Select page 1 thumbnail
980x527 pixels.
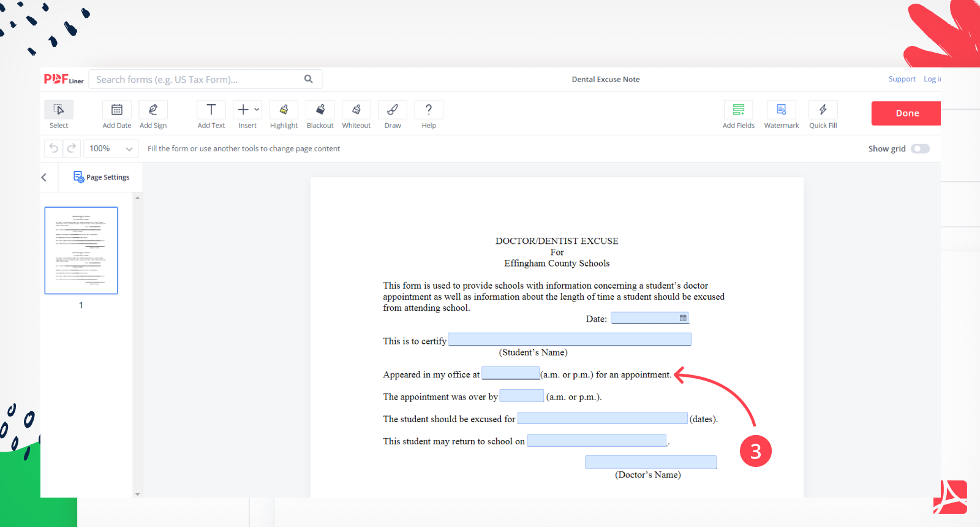[x=81, y=251]
